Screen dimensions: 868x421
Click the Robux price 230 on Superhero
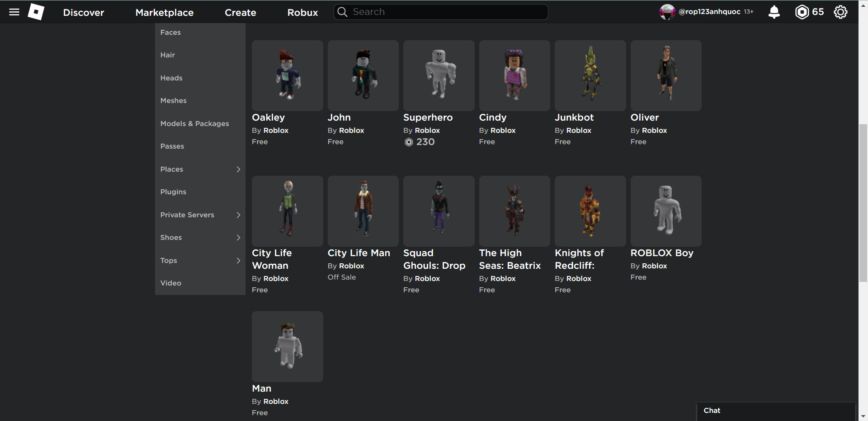coord(420,142)
